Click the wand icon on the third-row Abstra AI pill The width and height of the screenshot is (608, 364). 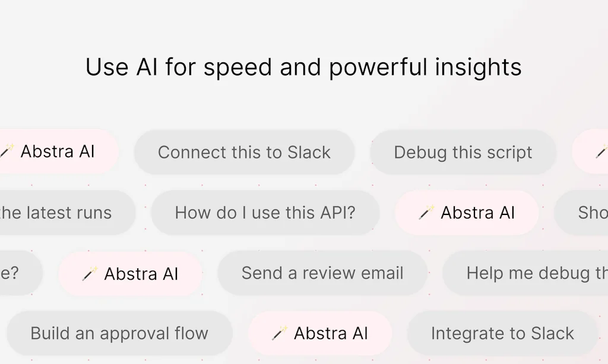[90, 274]
